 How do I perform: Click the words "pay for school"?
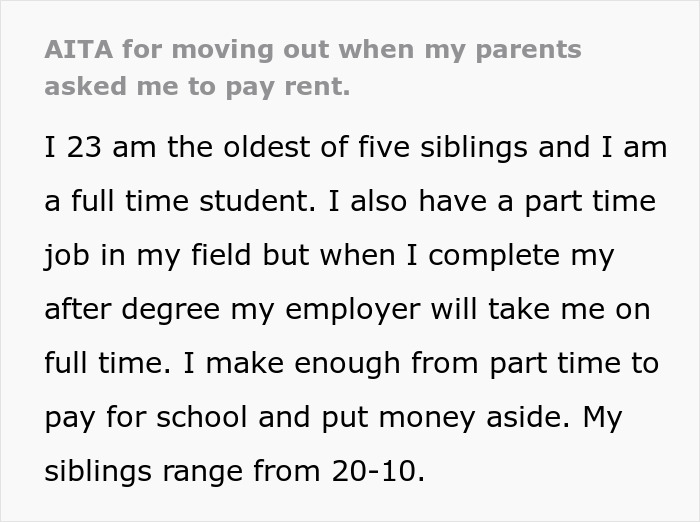coord(146,418)
